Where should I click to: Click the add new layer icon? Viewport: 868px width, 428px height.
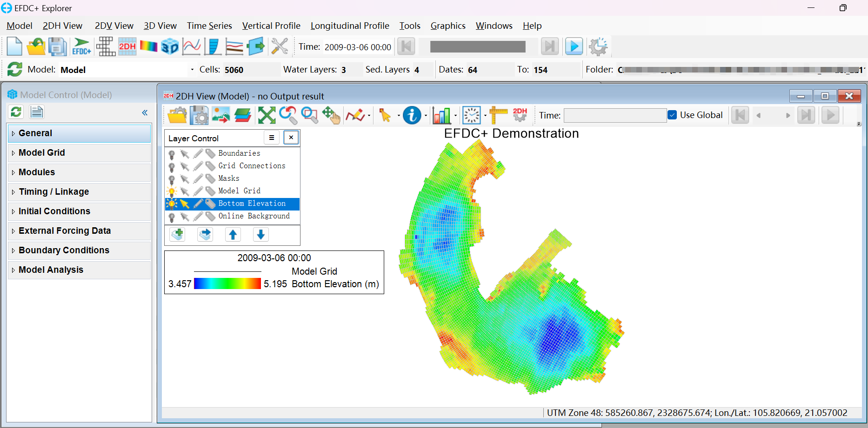pyautogui.click(x=178, y=235)
